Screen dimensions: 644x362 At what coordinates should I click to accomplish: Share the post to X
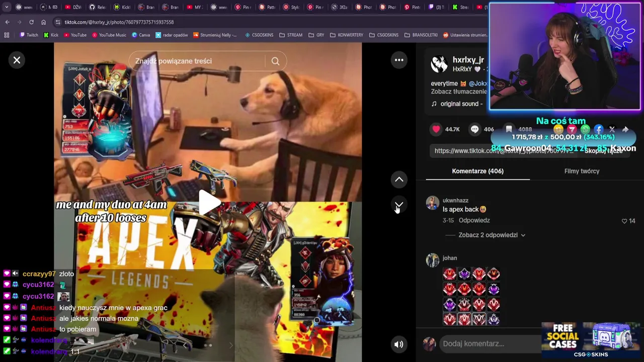[x=612, y=130]
